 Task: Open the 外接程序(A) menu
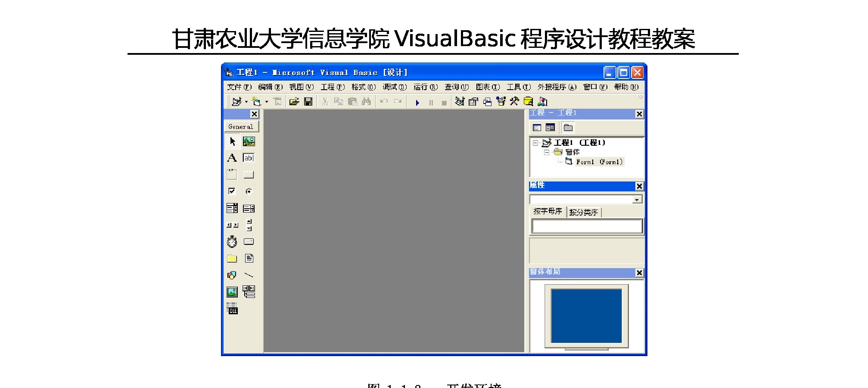tap(557, 87)
